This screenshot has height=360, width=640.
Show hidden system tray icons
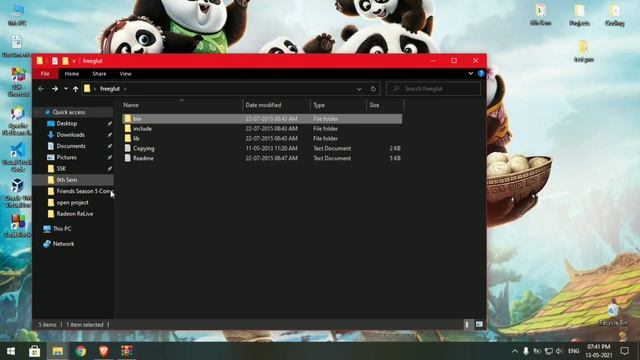pos(515,351)
